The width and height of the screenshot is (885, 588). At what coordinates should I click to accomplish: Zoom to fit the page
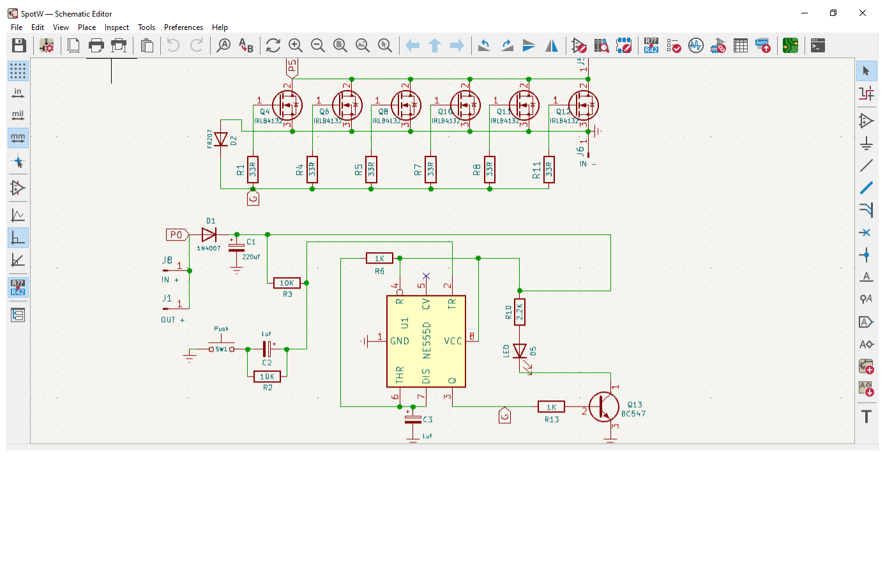click(x=340, y=45)
